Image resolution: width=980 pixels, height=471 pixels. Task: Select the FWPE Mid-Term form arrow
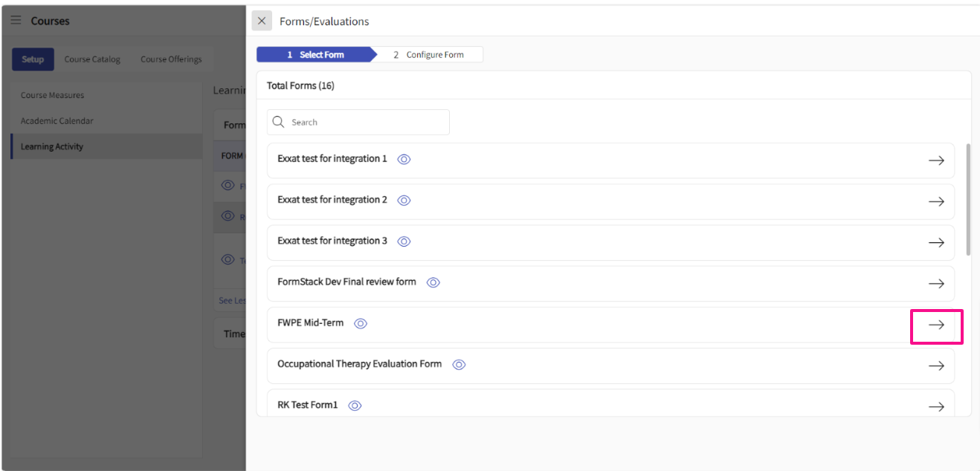click(936, 325)
